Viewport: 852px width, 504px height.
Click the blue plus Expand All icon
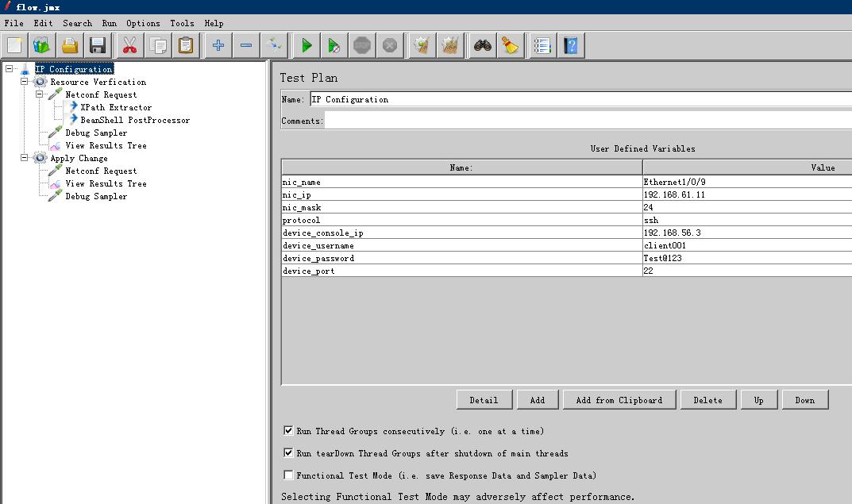point(218,46)
